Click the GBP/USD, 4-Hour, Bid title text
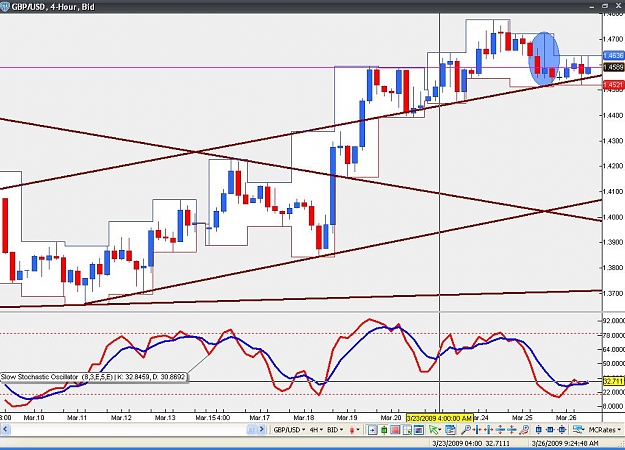Viewport: 625px width, 450px height. (x=53, y=7)
